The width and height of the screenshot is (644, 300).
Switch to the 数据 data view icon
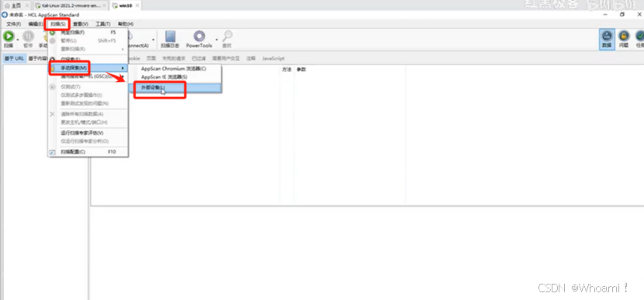(x=607, y=40)
